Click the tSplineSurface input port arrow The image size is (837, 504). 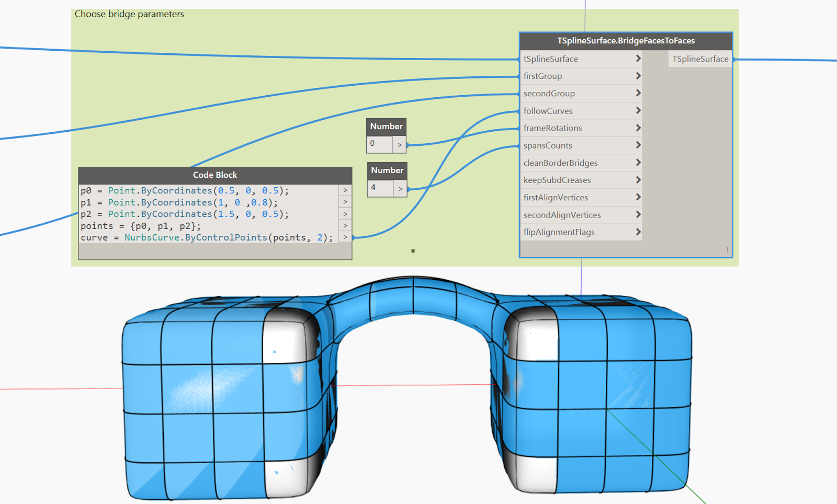pos(638,59)
